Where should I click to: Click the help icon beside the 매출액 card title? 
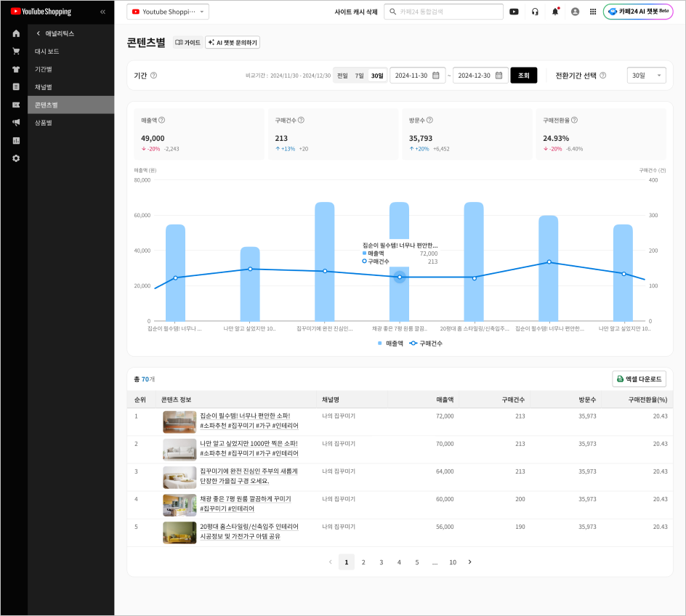[162, 120]
